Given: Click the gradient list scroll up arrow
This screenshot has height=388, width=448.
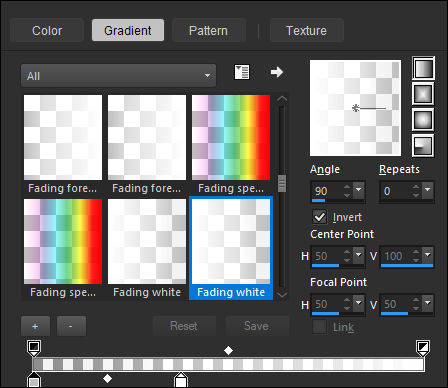Looking at the screenshot, I should point(282,99).
